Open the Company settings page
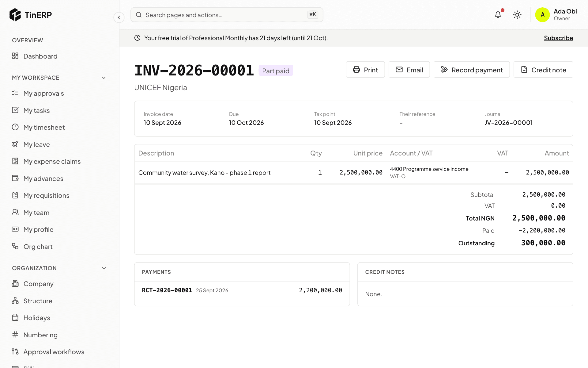The width and height of the screenshot is (588, 368). (x=59, y=284)
